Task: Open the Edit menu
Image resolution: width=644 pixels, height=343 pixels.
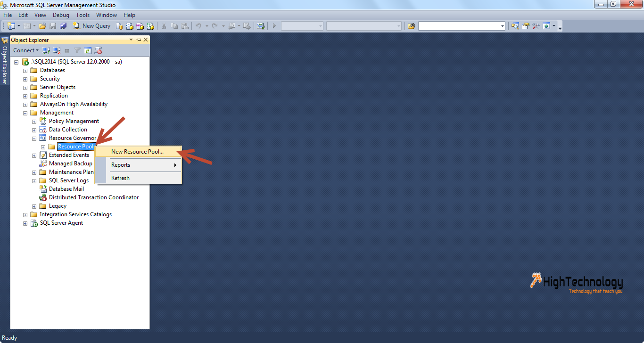Action: coord(23,15)
